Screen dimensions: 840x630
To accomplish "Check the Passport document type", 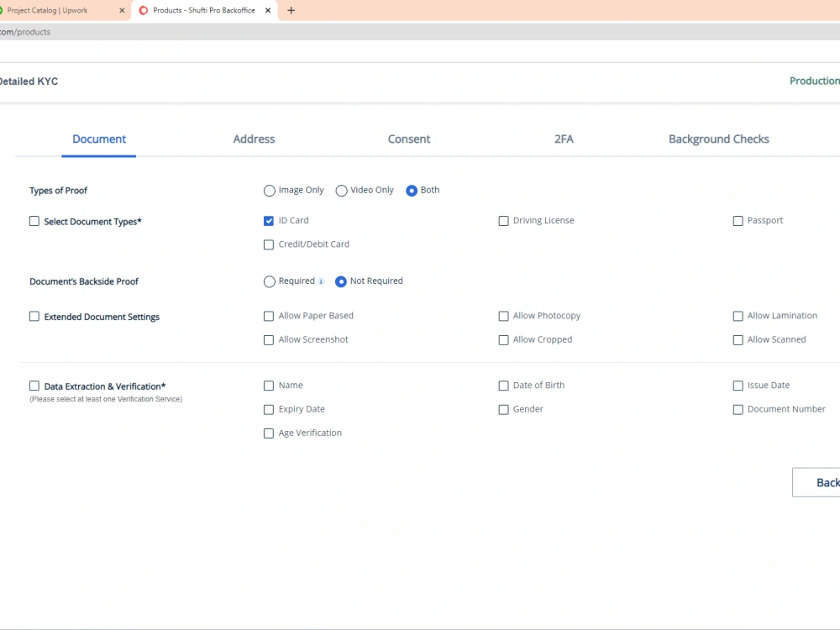I will 738,220.
